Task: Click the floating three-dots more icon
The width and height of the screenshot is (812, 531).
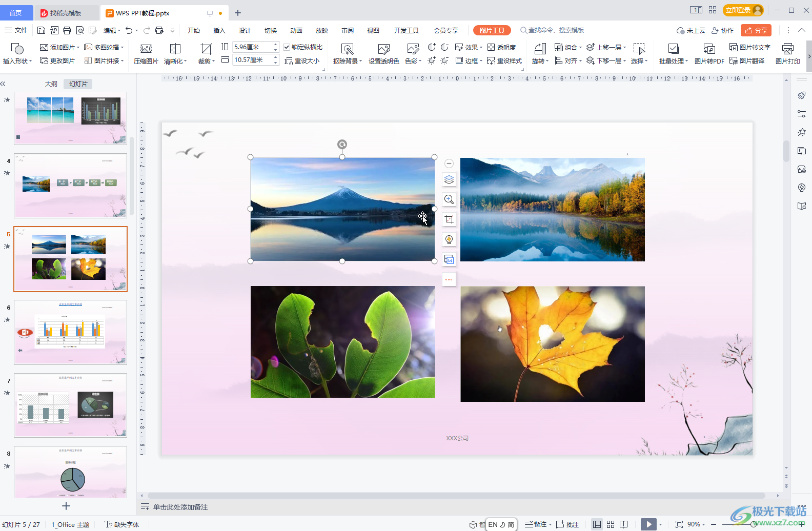Action: [x=449, y=279]
